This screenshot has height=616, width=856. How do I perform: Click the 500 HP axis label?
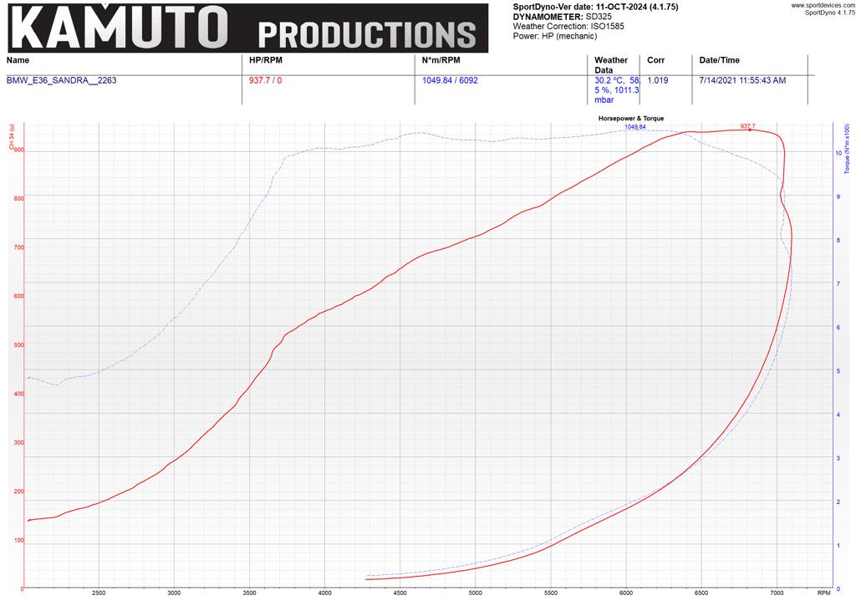(x=19, y=345)
